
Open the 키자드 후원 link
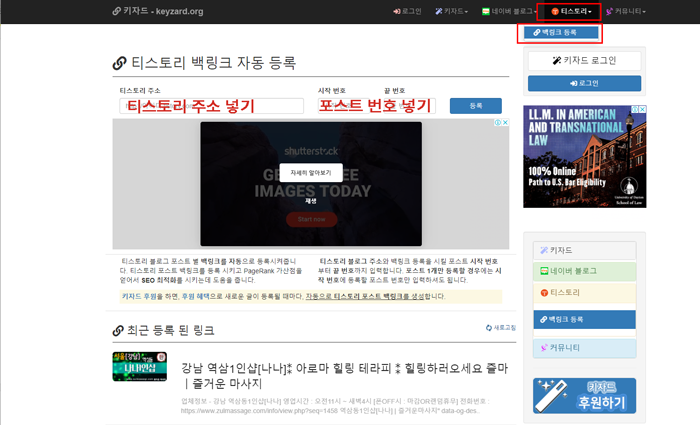pos(139,296)
